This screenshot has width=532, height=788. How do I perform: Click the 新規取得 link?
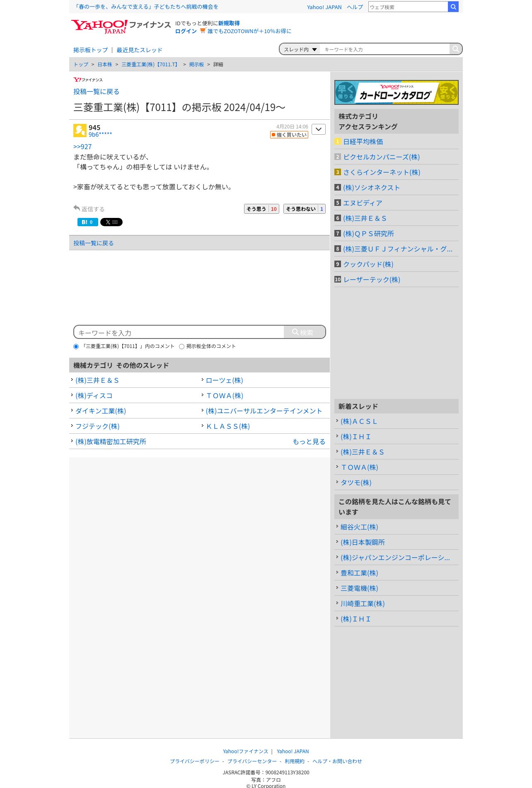click(229, 23)
